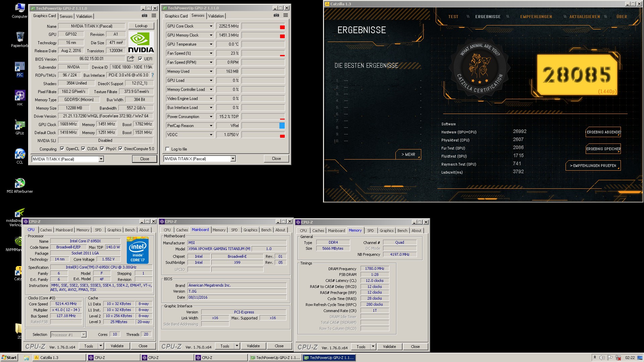This screenshot has height=362, width=644.
Task: Show hidden tray icons arrow
Action: (595, 358)
